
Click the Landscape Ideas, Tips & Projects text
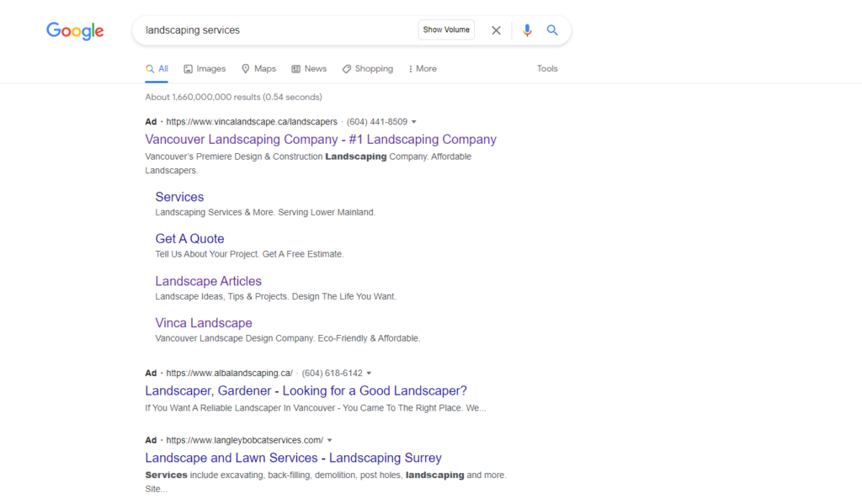click(x=275, y=296)
